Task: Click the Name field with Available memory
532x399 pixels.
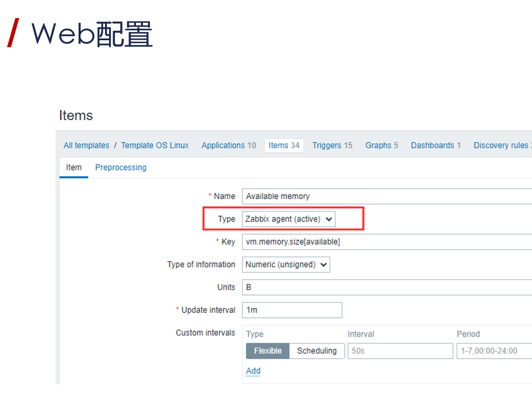Action: tap(387, 197)
